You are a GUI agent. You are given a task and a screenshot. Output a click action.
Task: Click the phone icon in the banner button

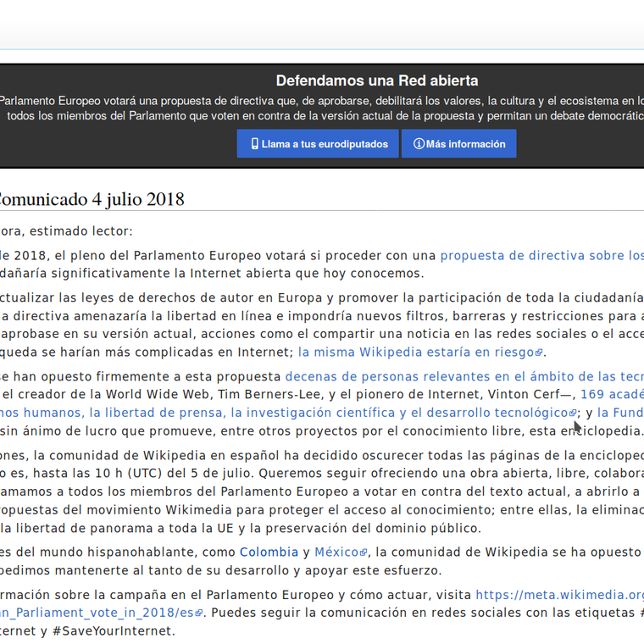255,144
